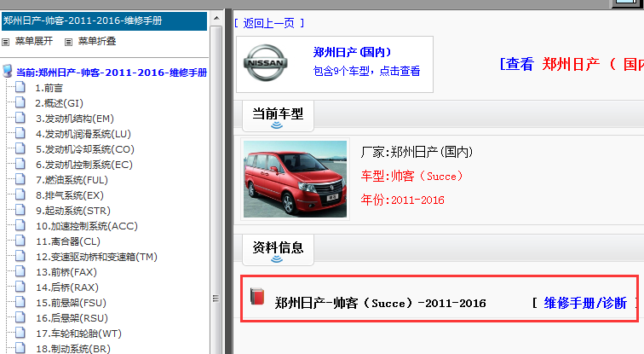Expand all menus with 菜单展开

[x=33, y=41]
